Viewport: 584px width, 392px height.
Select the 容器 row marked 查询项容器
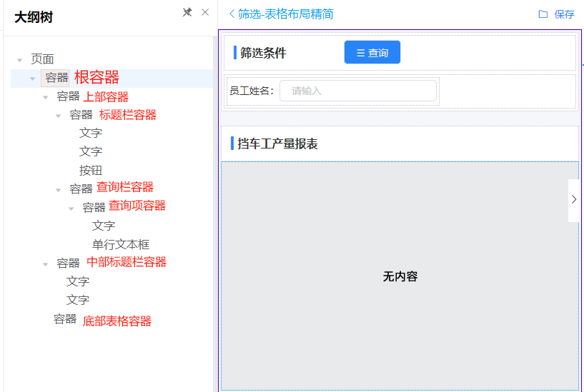pyautogui.click(x=94, y=208)
